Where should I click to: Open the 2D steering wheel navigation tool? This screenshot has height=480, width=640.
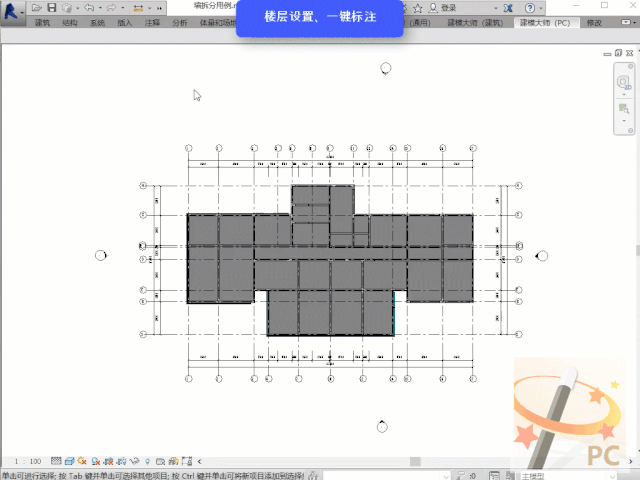[x=624, y=82]
